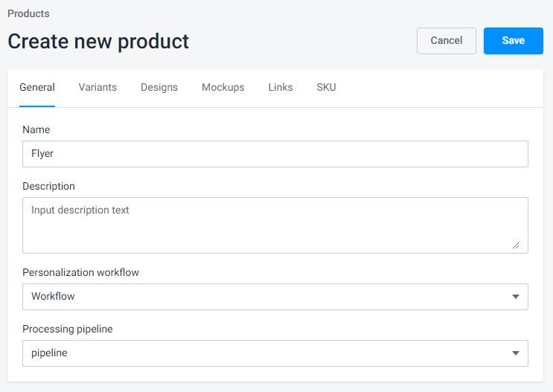The image size is (553, 392).
Task: Click the Cancel button
Action: [x=446, y=41]
